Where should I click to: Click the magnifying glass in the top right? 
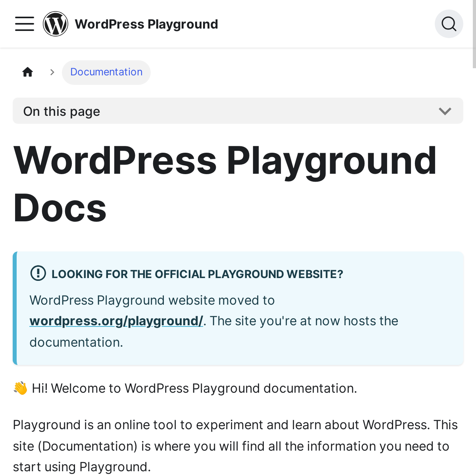(x=449, y=23)
